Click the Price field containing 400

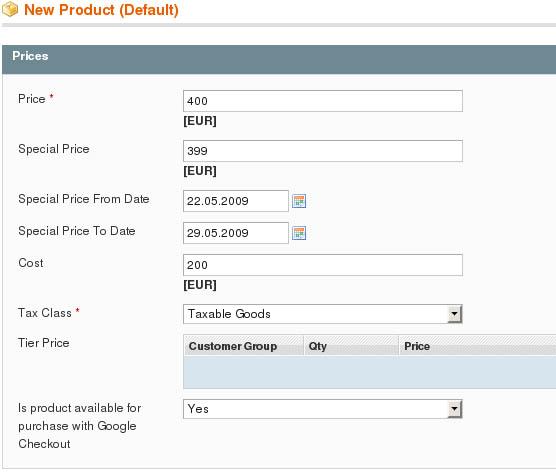[323, 101]
